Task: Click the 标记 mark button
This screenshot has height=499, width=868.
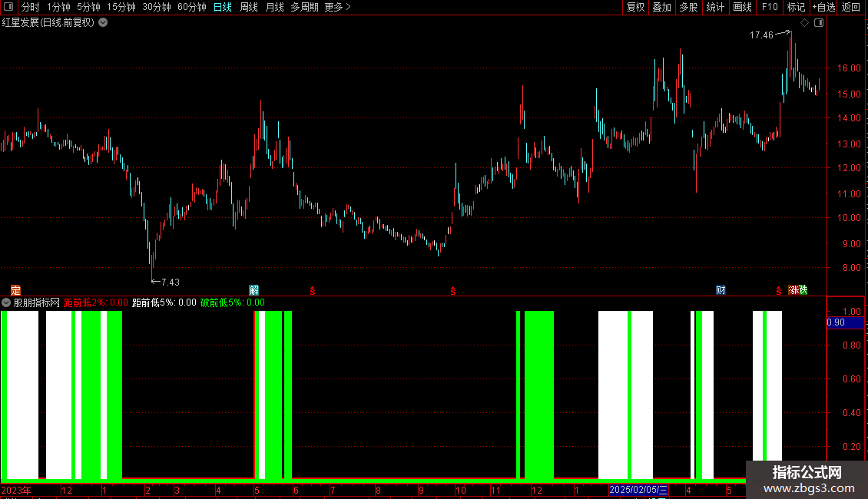Action: click(796, 7)
